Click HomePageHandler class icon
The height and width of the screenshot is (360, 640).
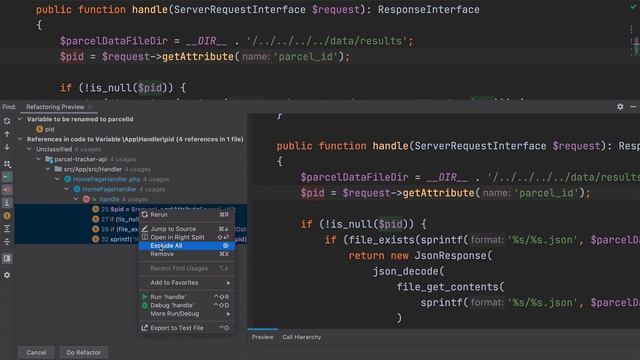pyautogui.click(x=77, y=189)
